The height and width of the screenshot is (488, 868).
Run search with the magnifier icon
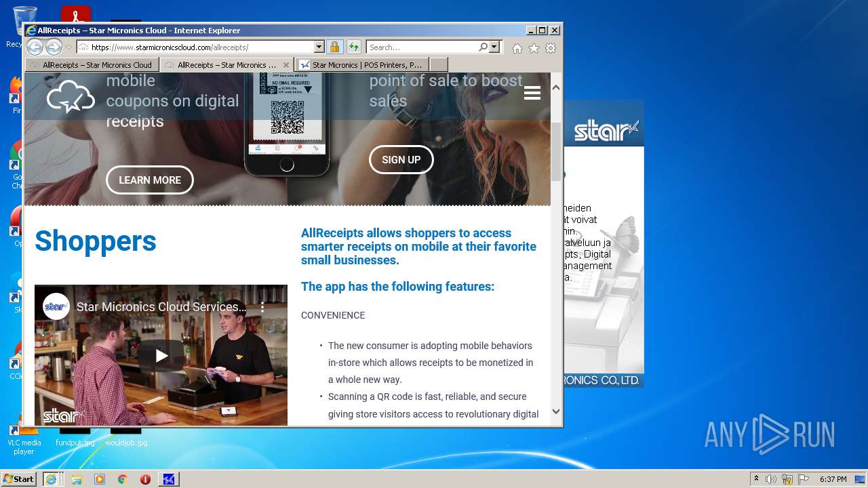click(x=483, y=47)
